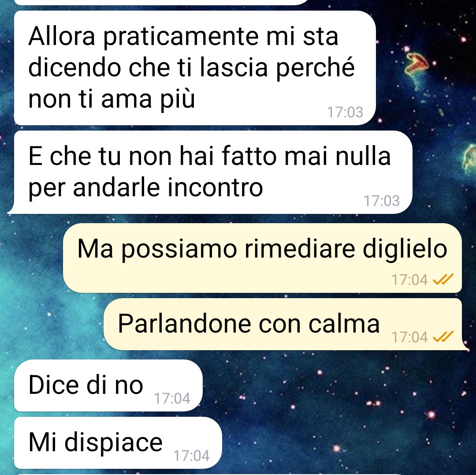Tap the galaxy wallpaper right of 'Dice di no'
Viewport: 476px width, 475px height.
(334, 386)
